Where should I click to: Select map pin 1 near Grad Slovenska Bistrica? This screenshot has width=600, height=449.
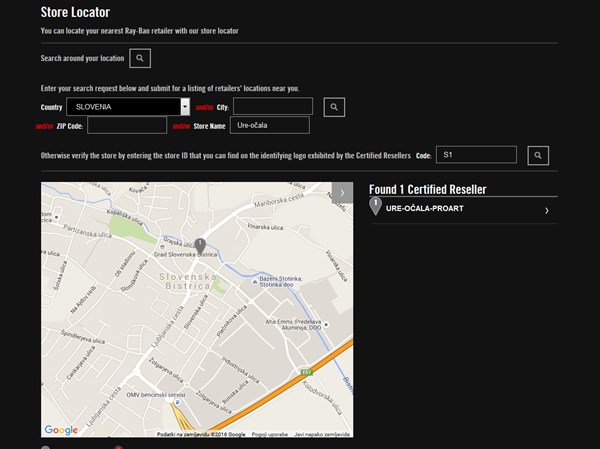coord(200,246)
